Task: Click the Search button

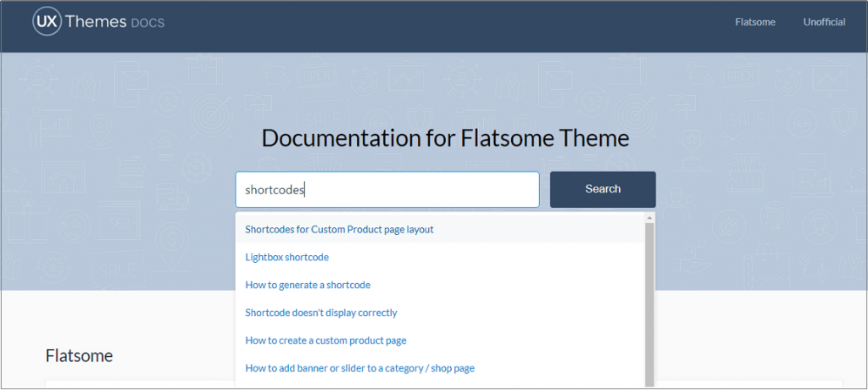Action: (x=603, y=189)
